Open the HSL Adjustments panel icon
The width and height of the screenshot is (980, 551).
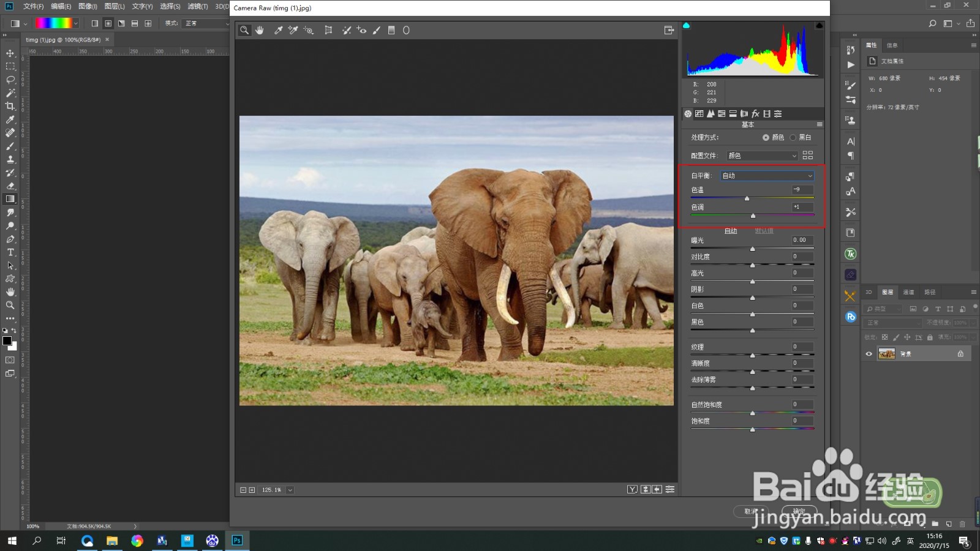click(x=722, y=114)
